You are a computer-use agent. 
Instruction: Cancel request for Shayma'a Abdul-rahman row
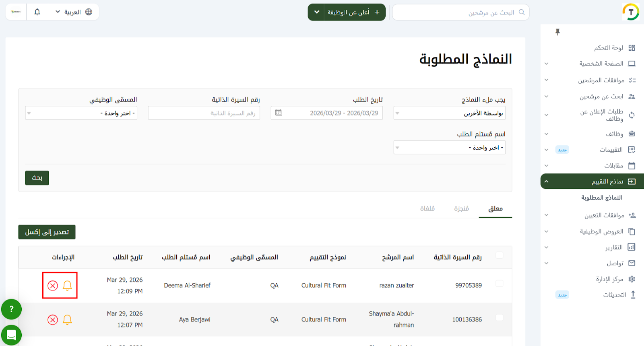tap(53, 320)
